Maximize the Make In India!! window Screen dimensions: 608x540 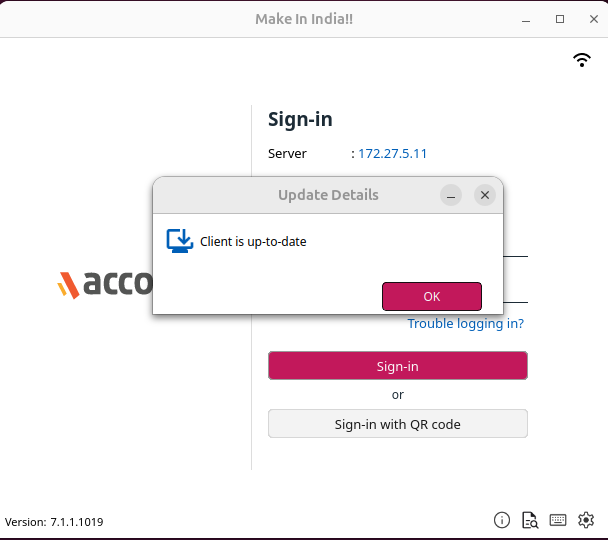pyautogui.click(x=560, y=19)
